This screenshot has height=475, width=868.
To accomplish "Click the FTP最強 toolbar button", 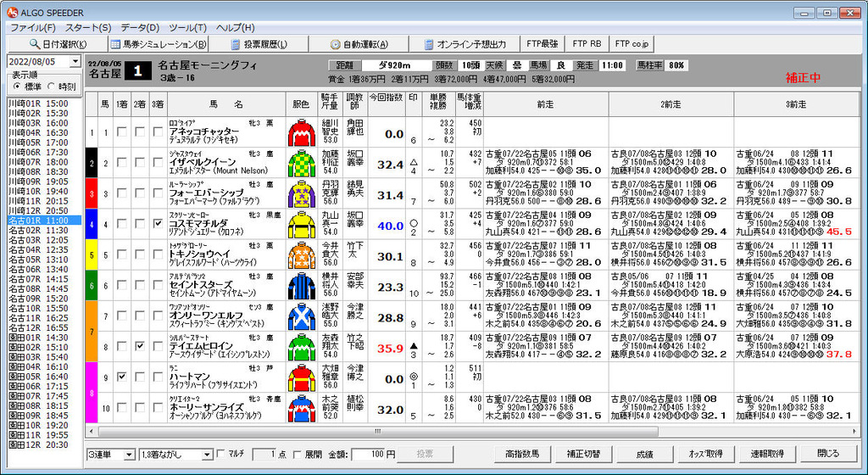I will (x=542, y=44).
